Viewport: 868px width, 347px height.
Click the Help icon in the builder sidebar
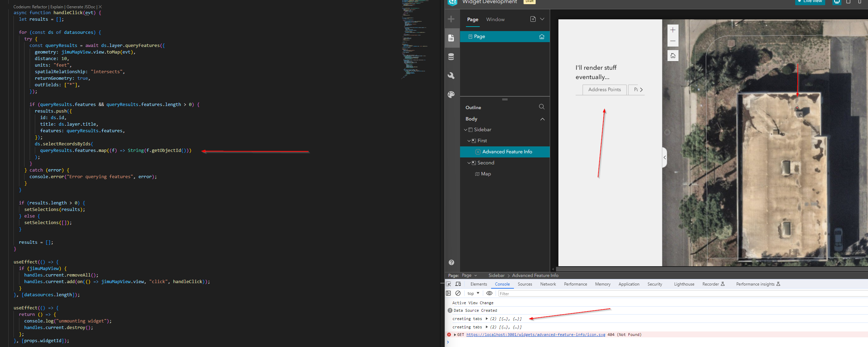coord(451,262)
